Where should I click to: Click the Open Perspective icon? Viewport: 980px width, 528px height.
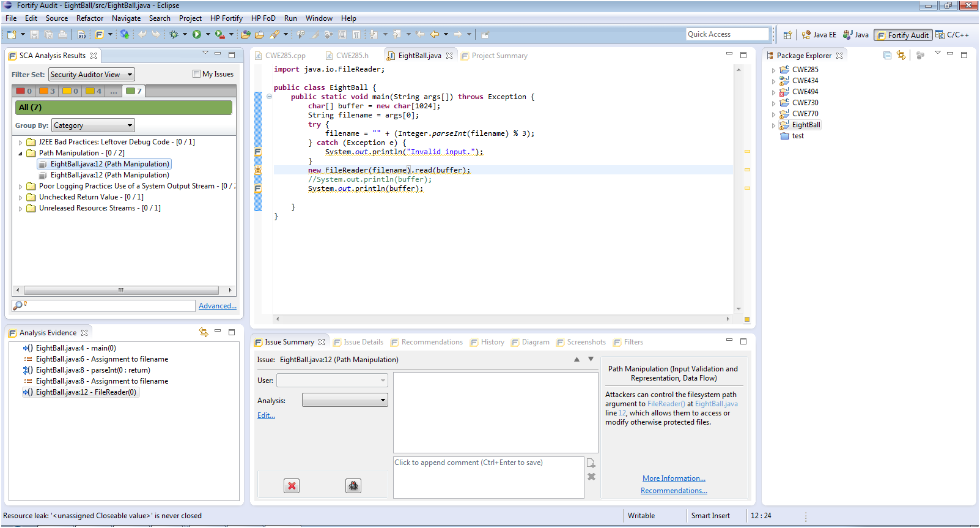point(787,35)
